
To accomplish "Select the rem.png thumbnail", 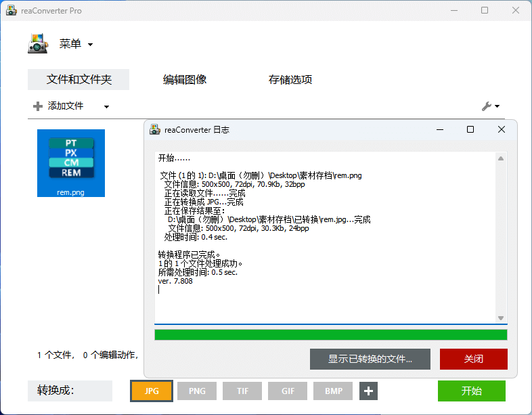I will point(71,163).
